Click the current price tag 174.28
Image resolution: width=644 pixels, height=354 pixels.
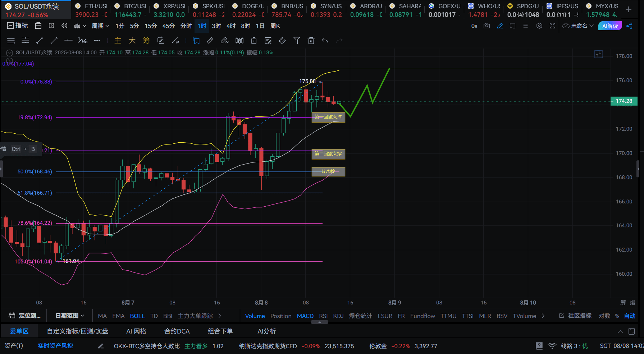[624, 101]
